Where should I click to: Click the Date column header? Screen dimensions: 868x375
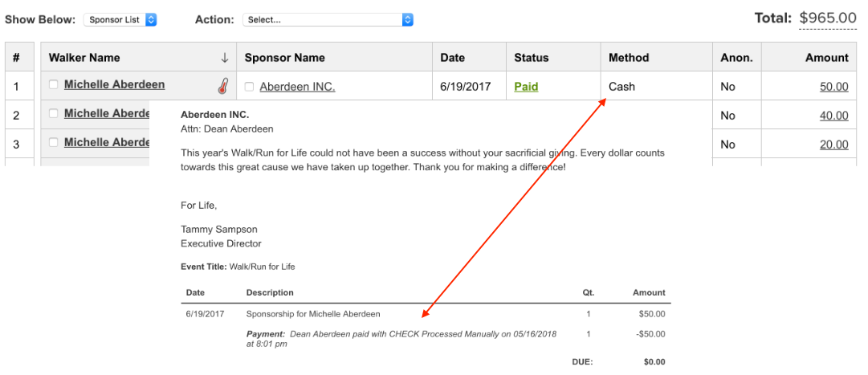click(x=452, y=58)
